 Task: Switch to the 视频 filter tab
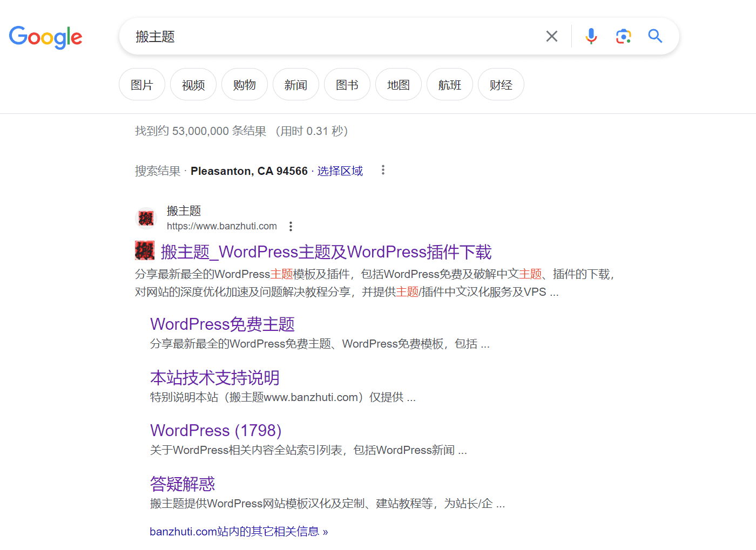pos(193,84)
